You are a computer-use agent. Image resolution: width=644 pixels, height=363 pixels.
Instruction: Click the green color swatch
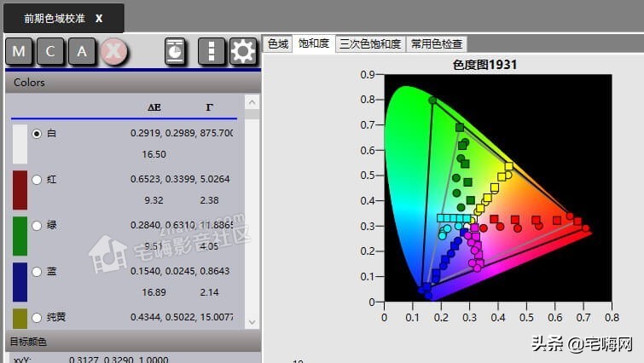(20, 236)
